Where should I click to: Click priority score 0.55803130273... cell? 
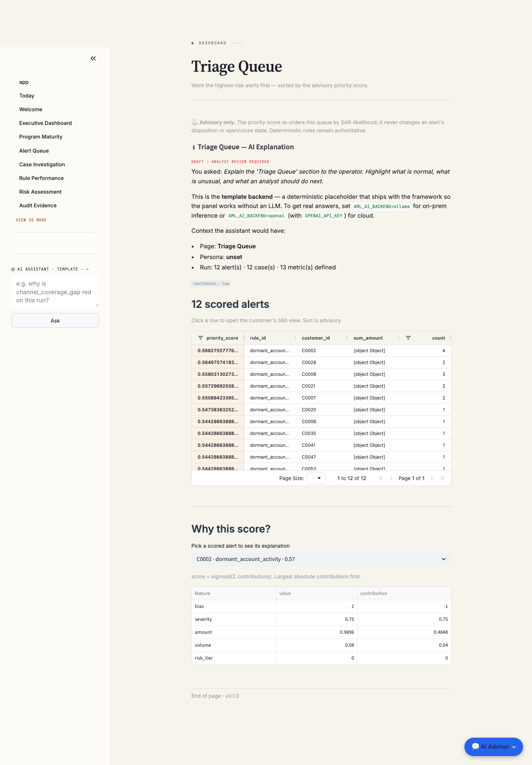click(218, 374)
